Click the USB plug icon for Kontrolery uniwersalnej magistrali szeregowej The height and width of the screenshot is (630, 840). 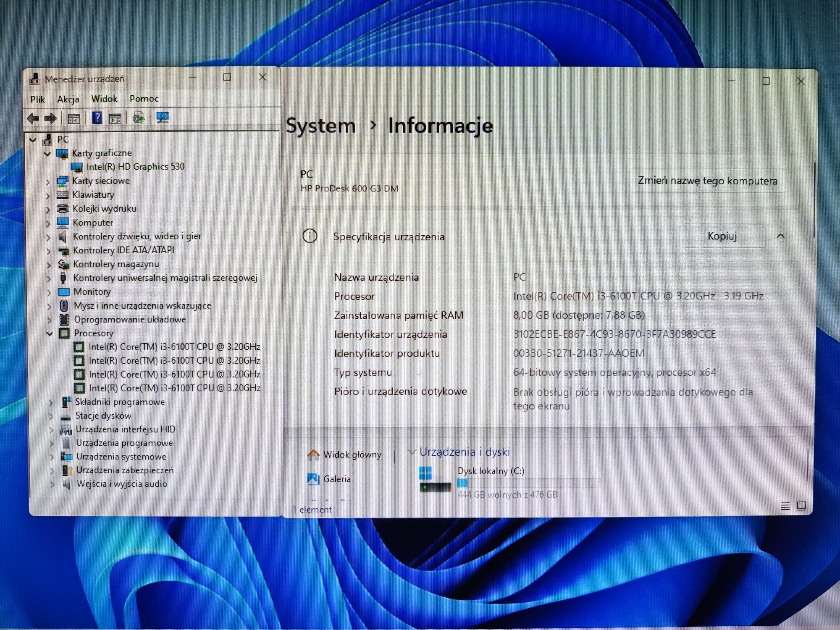point(63,278)
